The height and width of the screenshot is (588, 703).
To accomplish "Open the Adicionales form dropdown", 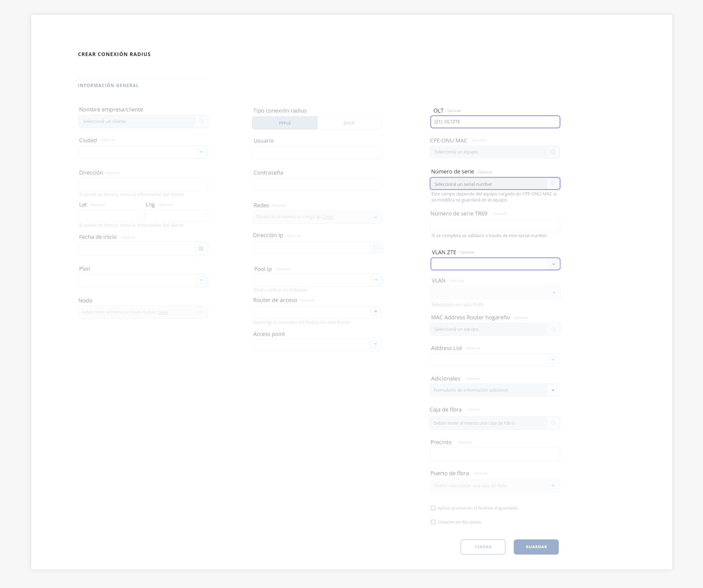I will [x=553, y=390].
